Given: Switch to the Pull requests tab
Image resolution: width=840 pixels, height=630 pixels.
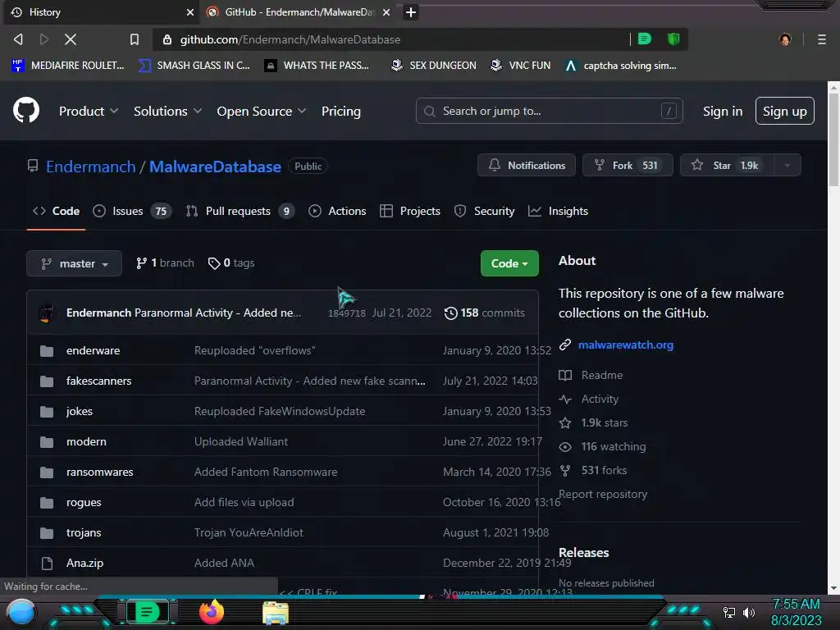Looking at the screenshot, I should tap(240, 211).
